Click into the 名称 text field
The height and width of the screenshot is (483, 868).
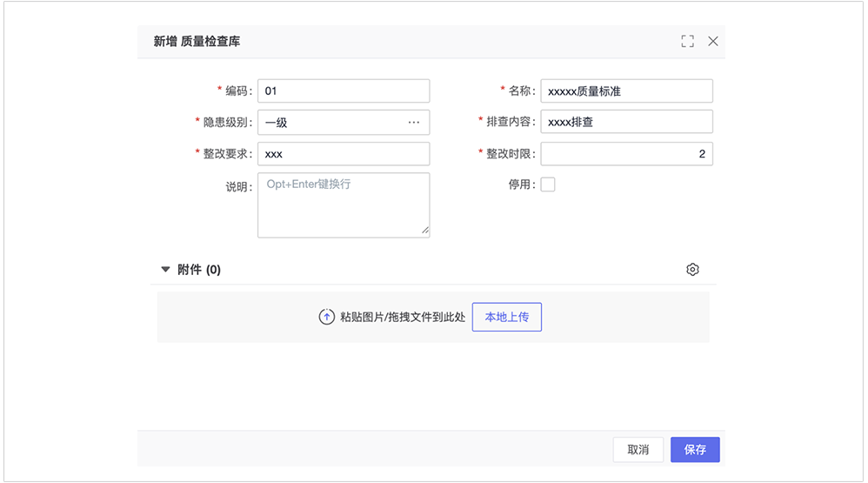tap(626, 91)
